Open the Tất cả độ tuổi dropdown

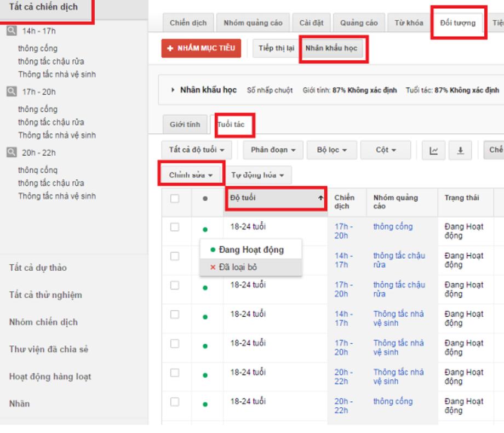[197, 150]
